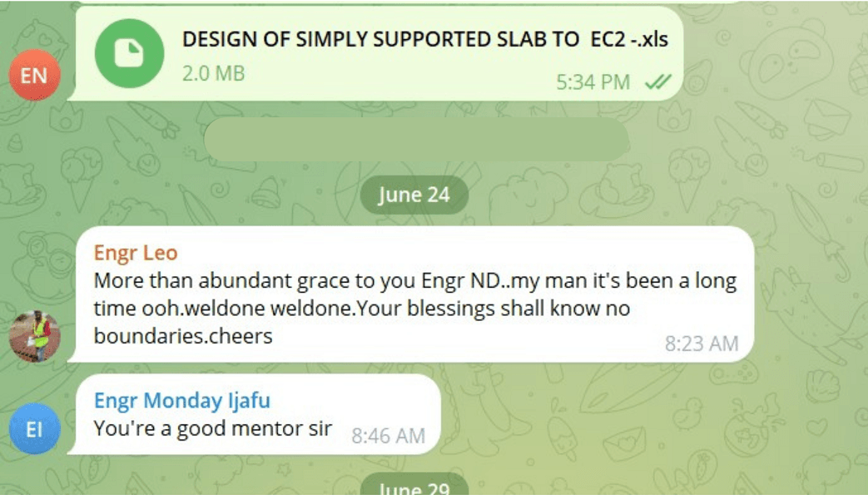Click 'boundaries.cheers' text in Leo's message
This screenshot has height=499, width=868.
[x=183, y=336]
